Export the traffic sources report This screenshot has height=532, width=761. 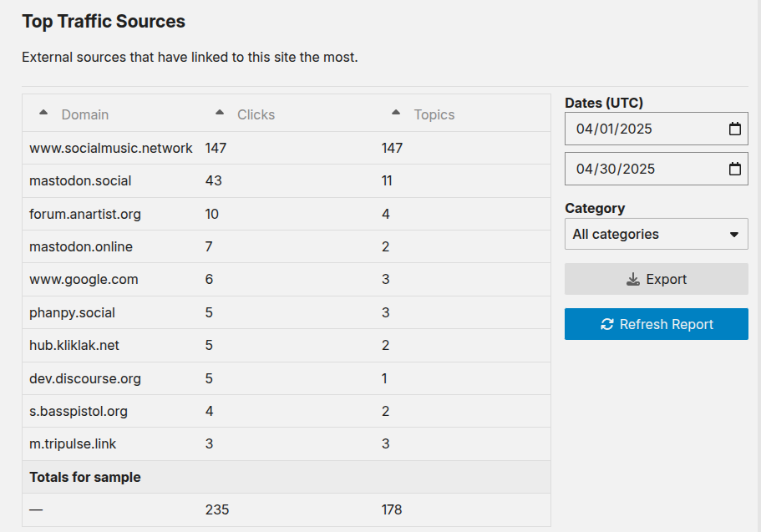(657, 279)
